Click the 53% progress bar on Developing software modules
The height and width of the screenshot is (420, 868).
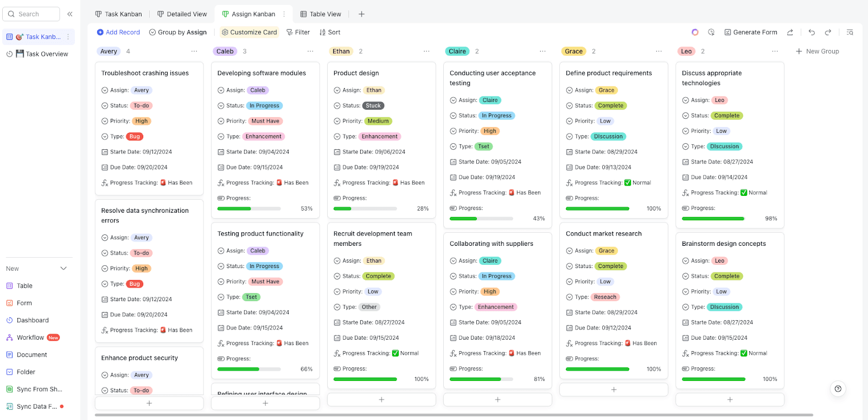tap(249, 208)
